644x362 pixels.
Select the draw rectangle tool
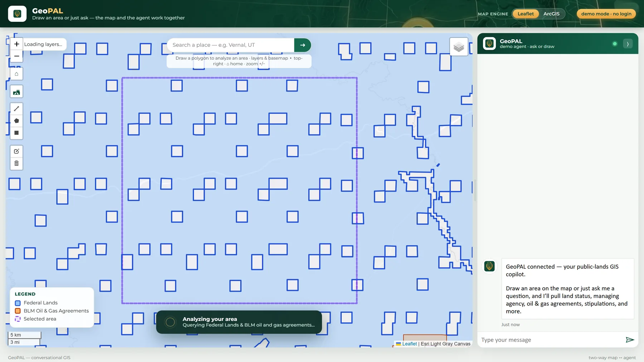pos(16,133)
